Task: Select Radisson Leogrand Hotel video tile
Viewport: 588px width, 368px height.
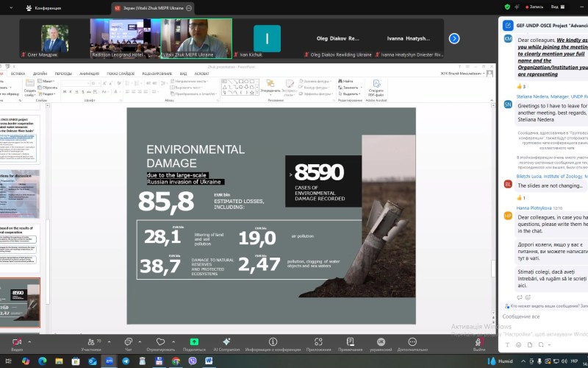Action: pyautogui.click(x=125, y=39)
